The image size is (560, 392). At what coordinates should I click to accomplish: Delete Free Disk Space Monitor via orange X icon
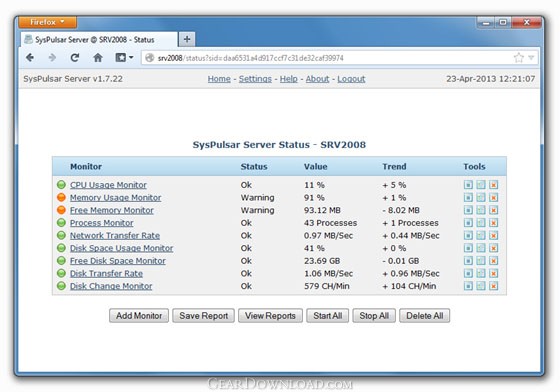coord(494,261)
